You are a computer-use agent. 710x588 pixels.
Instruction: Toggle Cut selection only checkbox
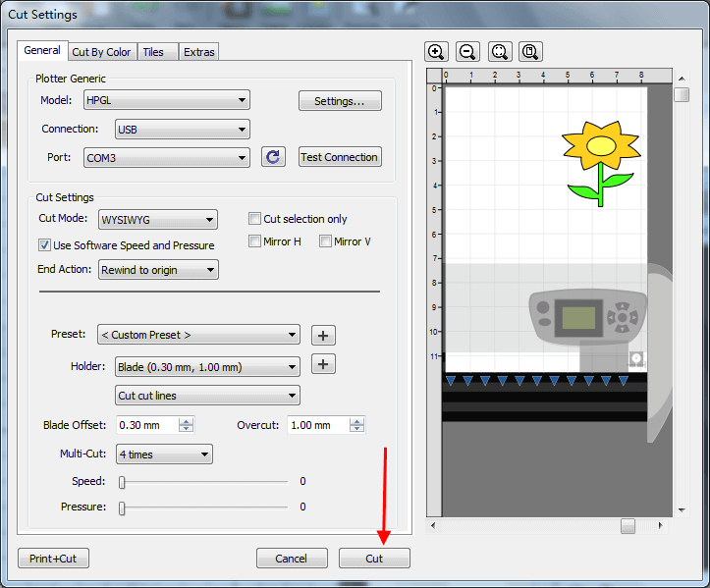(x=254, y=219)
